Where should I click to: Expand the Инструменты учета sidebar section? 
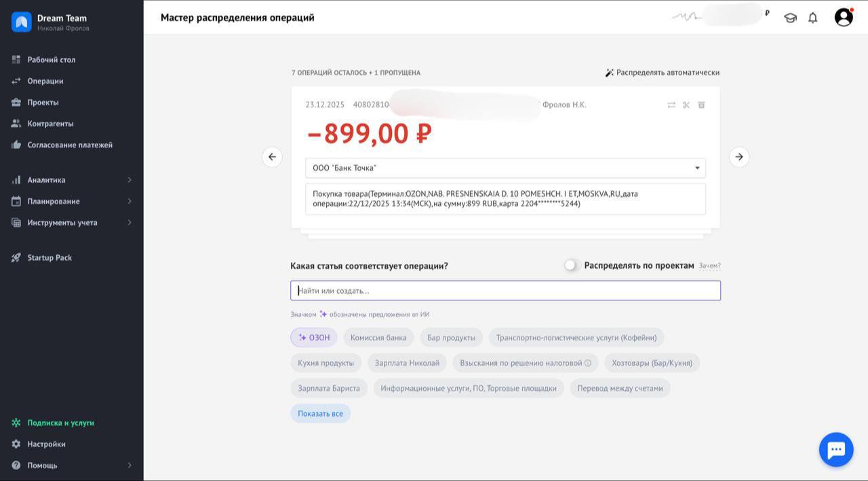(71, 223)
